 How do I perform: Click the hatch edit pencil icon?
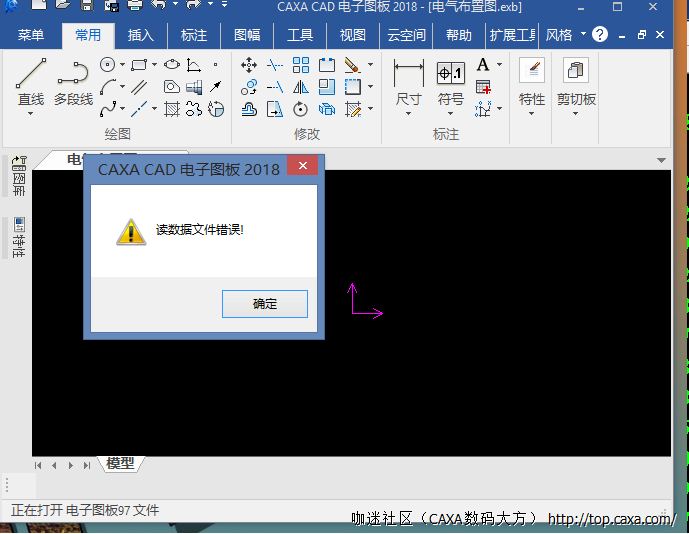(352, 109)
